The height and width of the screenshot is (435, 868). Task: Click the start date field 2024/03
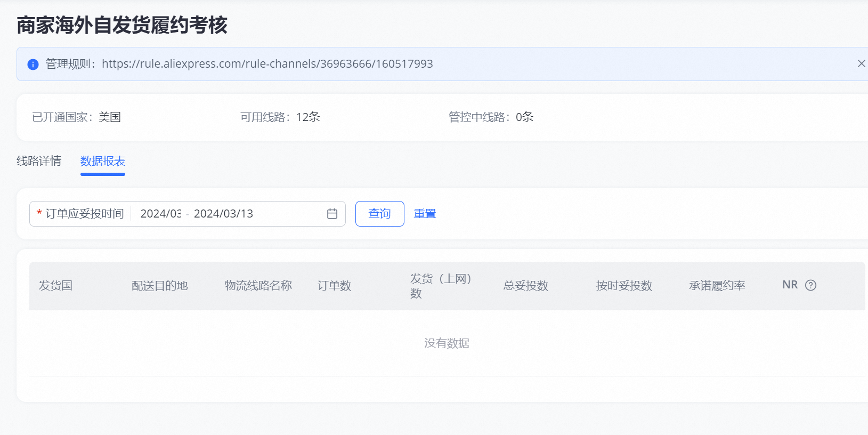161,214
